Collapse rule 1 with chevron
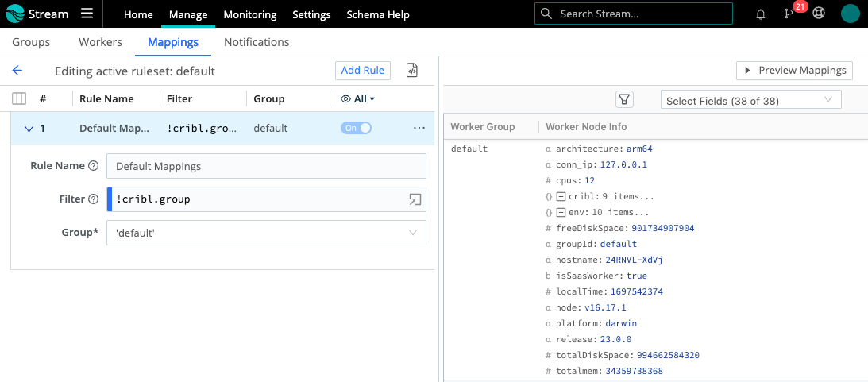Image resolution: width=868 pixels, height=382 pixels. click(29, 129)
